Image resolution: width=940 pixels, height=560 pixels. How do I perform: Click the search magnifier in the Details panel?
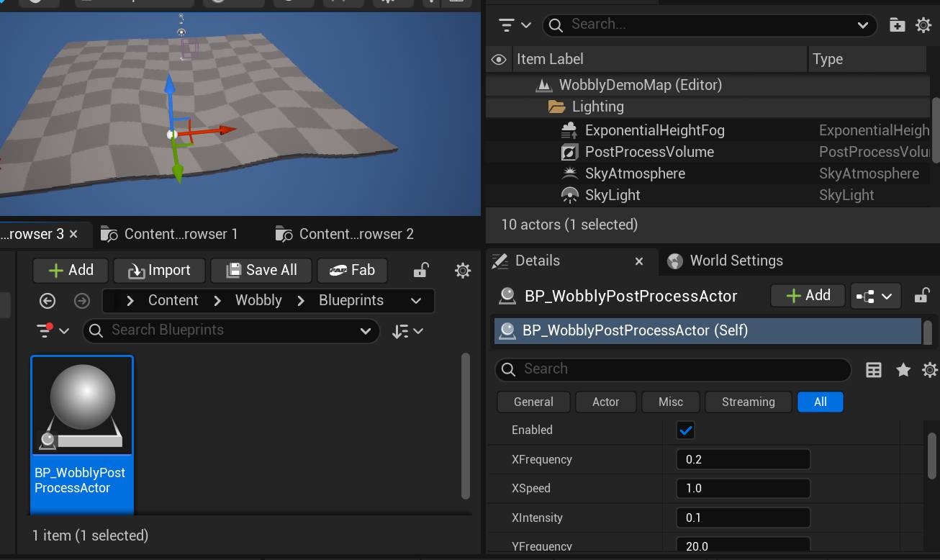click(508, 369)
